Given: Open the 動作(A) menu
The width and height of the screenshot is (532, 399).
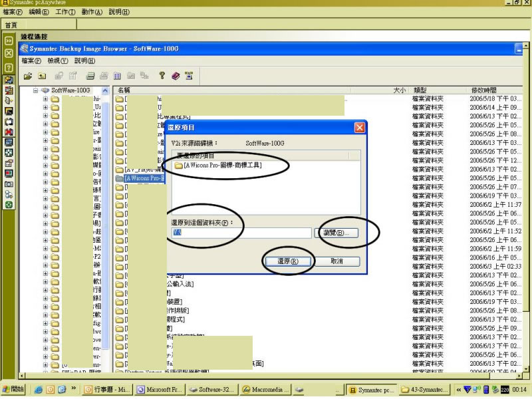Looking at the screenshot, I should 92,12.
